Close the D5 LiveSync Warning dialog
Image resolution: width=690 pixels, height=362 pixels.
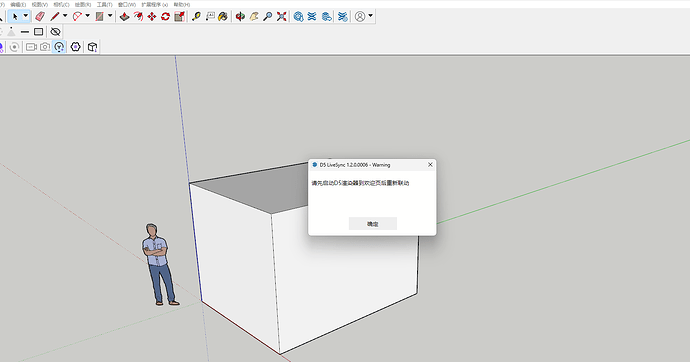click(x=430, y=165)
